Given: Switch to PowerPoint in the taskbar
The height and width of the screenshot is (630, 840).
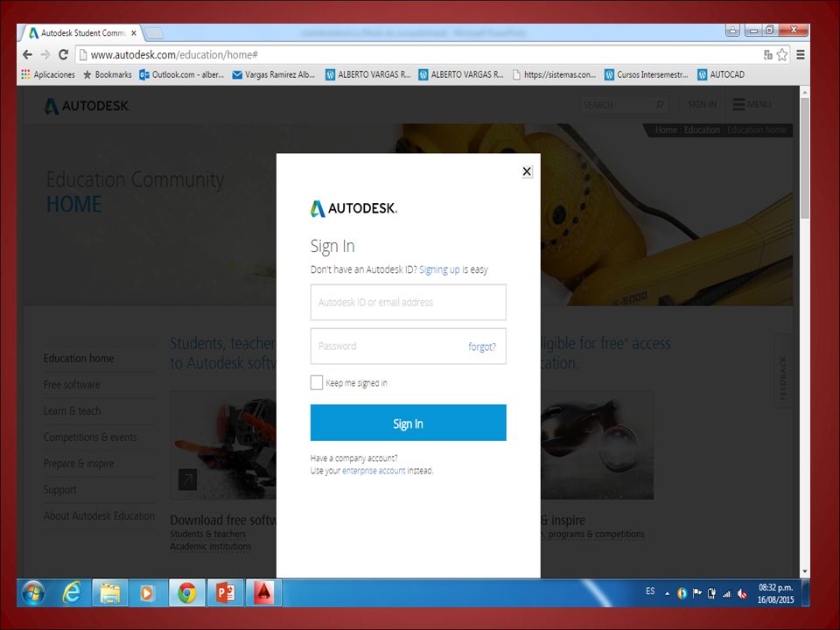Looking at the screenshot, I should pyautogui.click(x=225, y=592).
